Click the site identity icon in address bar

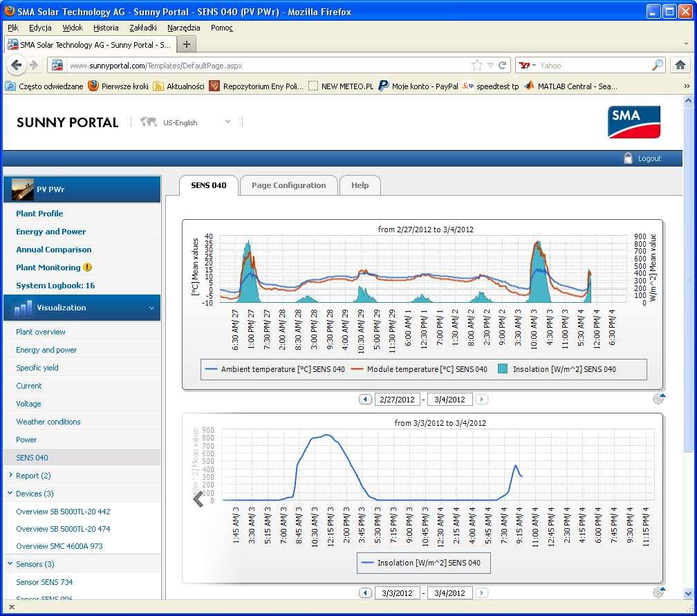coord(57,65)
